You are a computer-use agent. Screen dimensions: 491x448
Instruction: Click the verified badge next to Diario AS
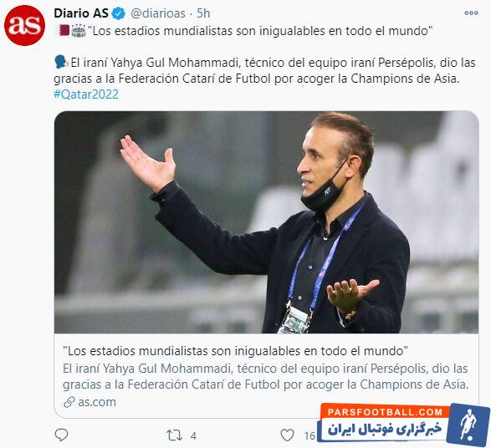(119, 13)
